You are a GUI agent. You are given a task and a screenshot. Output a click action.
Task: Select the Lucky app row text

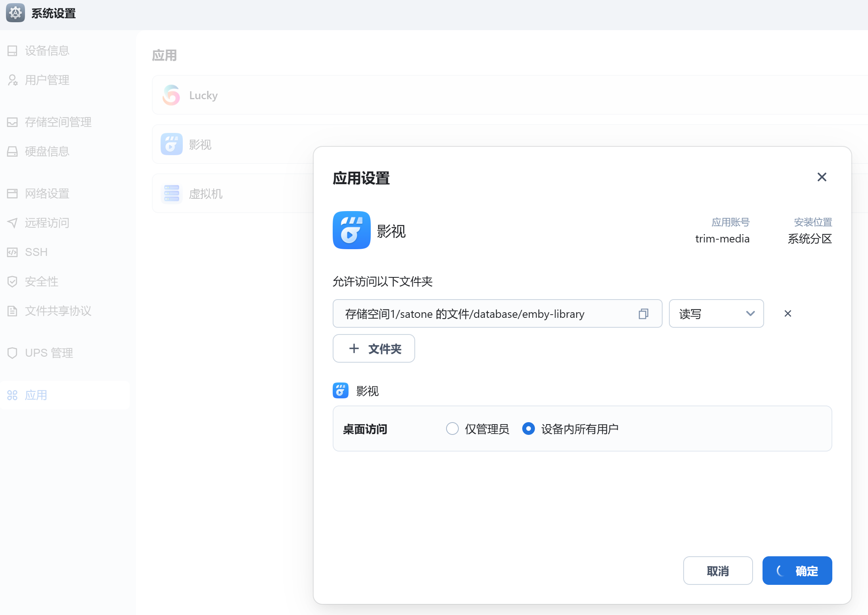click(x=203, y=96)
